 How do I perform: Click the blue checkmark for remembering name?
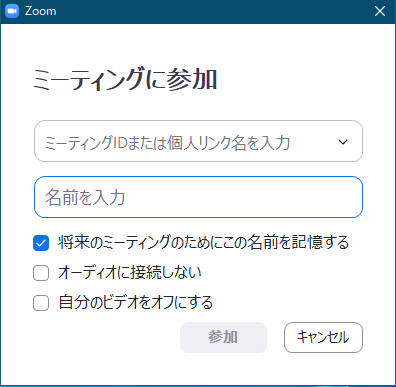click(41, 243)
